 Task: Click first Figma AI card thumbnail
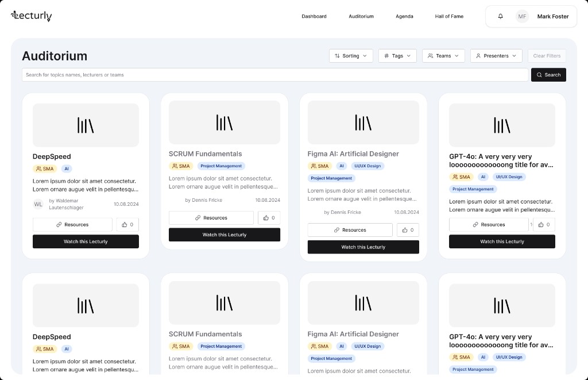point(363,122)
